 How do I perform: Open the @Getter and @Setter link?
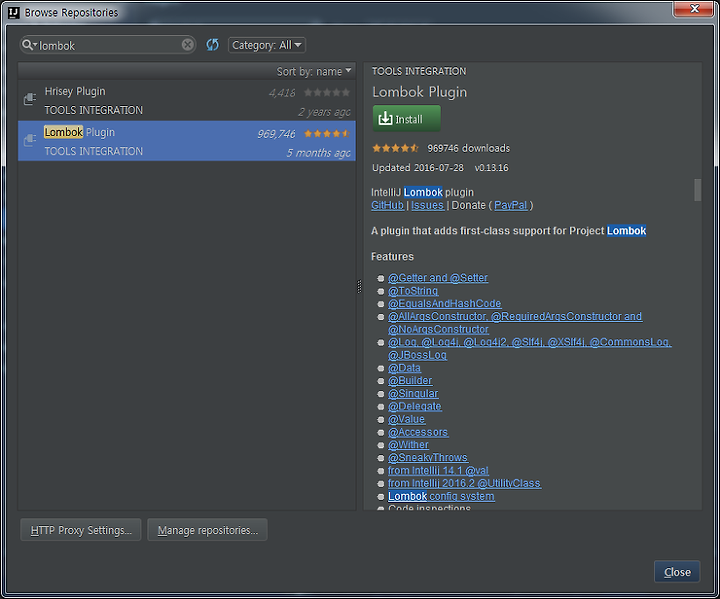[438, 278]
